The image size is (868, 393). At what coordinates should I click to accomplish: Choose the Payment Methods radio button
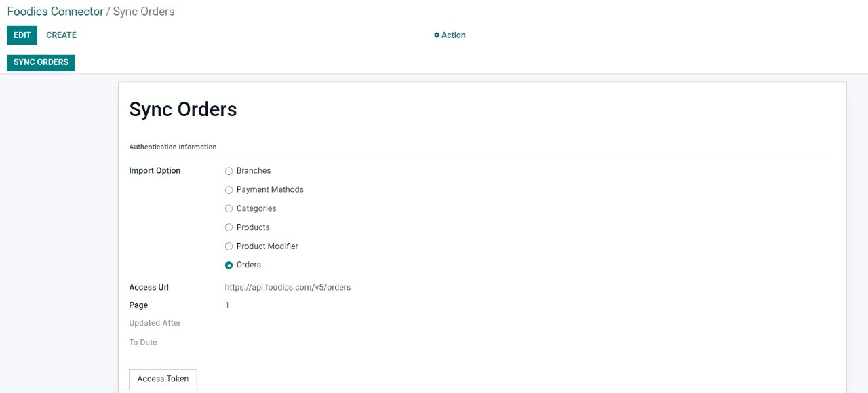click(229, 190)
